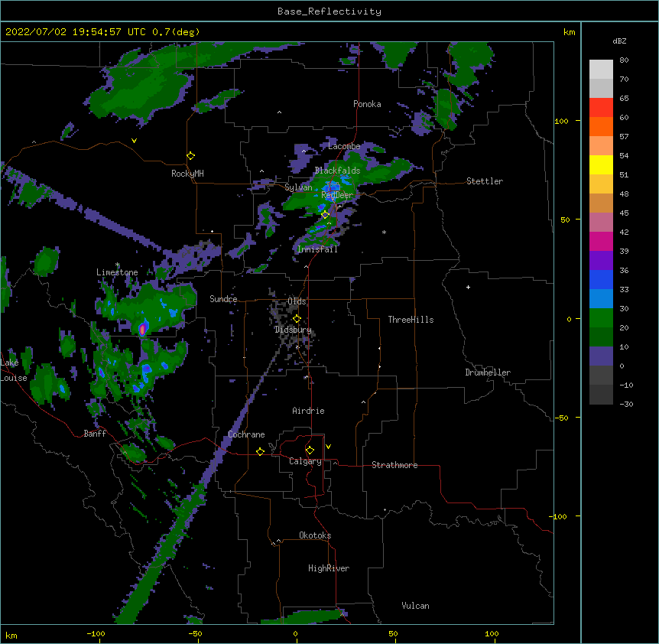The image size is (659, 644).
Task: Click the pink 42-45 dBZ legend swatch
Action: pyautogui.click(x=601, y=223)
